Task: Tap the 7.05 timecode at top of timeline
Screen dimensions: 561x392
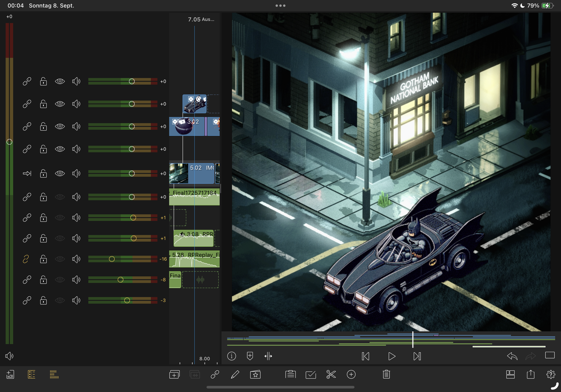Action: [x=194, y=19]
